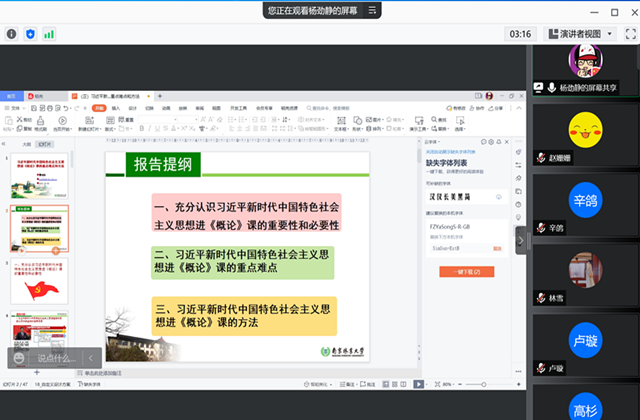The height and width of the screenshot is (420, 640).
Task: Click the muted microphone icon for 赵姗姗
Action: pyautogui.click(x=539, y=158)
